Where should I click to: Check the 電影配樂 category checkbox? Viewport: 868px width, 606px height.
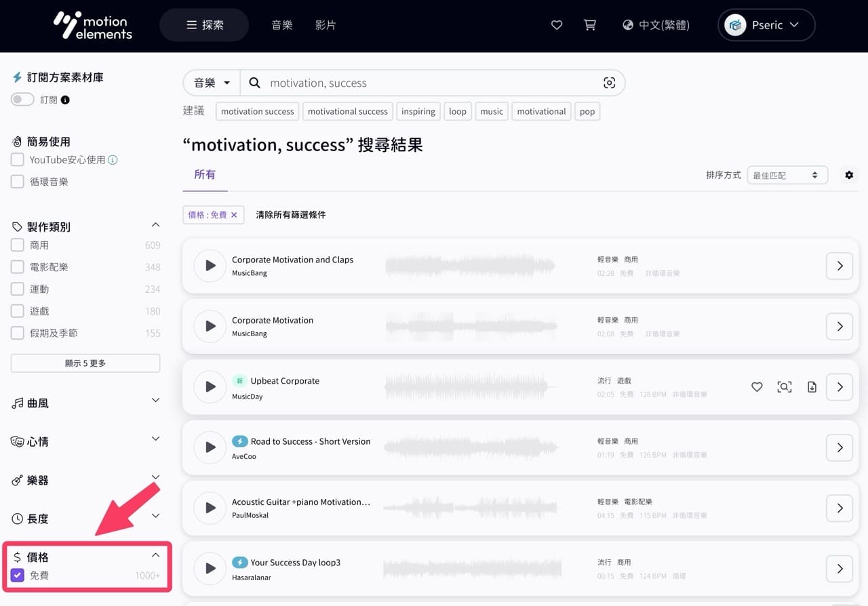[x=18, y=267]
